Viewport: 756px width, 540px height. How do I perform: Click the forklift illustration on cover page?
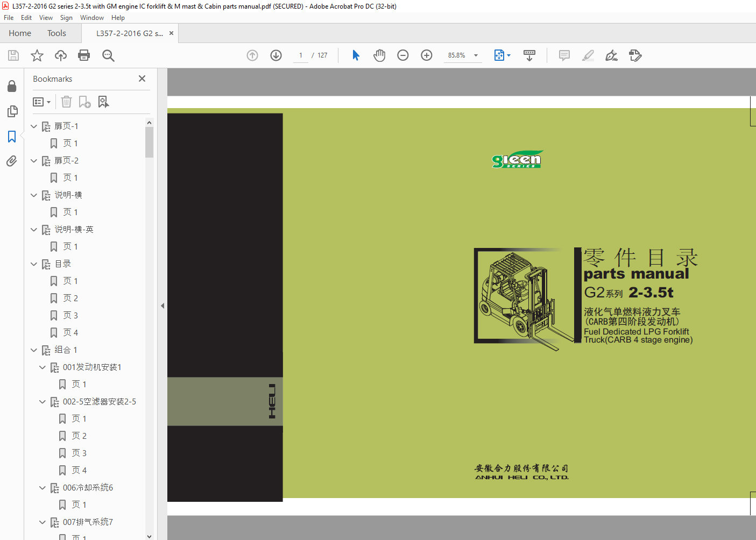pyautogui.click(x=524, y=299)
